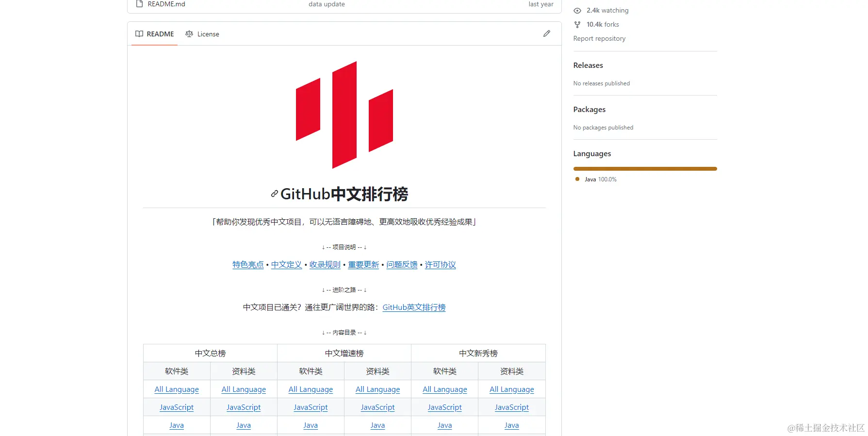Image resolution: width=868 pixels, height=436 pixels.
Task: Open JavaScript under 中文总榜 资料类
Action: point(244,407)
